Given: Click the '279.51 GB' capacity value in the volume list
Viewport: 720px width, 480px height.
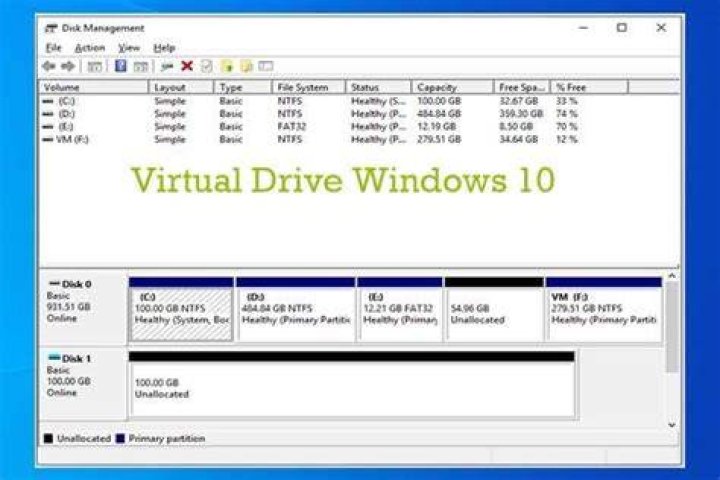Looking at the screenshot, I should [x=439, y=140].
